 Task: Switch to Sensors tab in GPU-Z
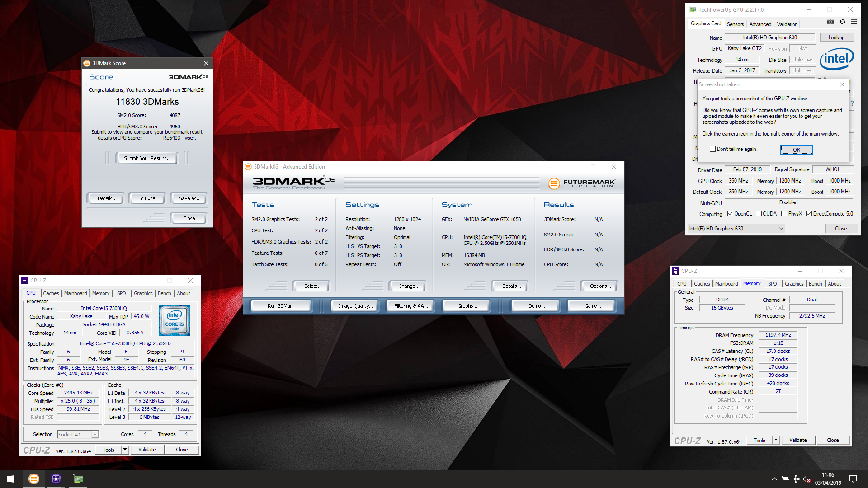click(735, 24)
